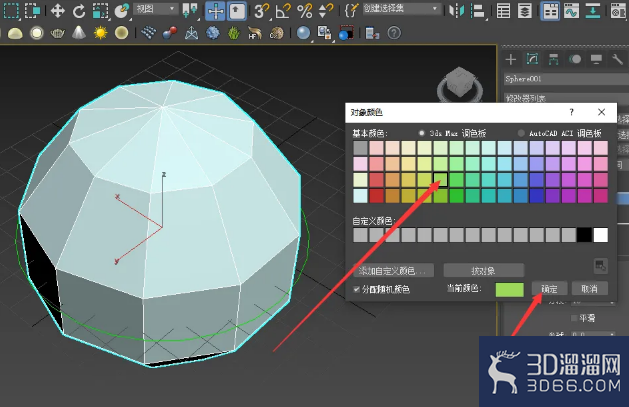This screenshot has width=629, height=407.
Task: Activate the Select and Rotate tool
Action: [x=79, y=11]
